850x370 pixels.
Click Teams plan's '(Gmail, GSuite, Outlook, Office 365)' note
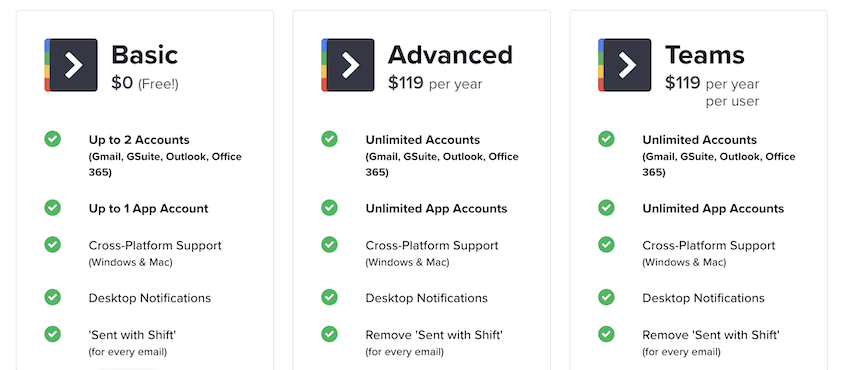click(x=719, y=164)
